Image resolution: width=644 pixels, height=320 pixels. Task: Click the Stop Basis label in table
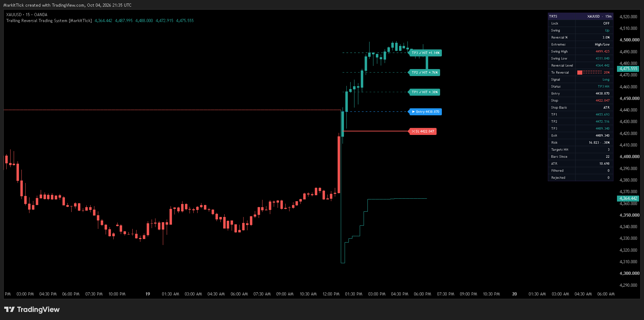click(559, 108)
